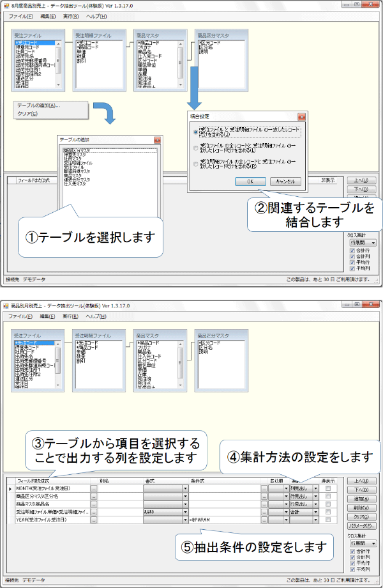
Task: Open 実行(R) menu in upper window
Action: click(71, 16)
